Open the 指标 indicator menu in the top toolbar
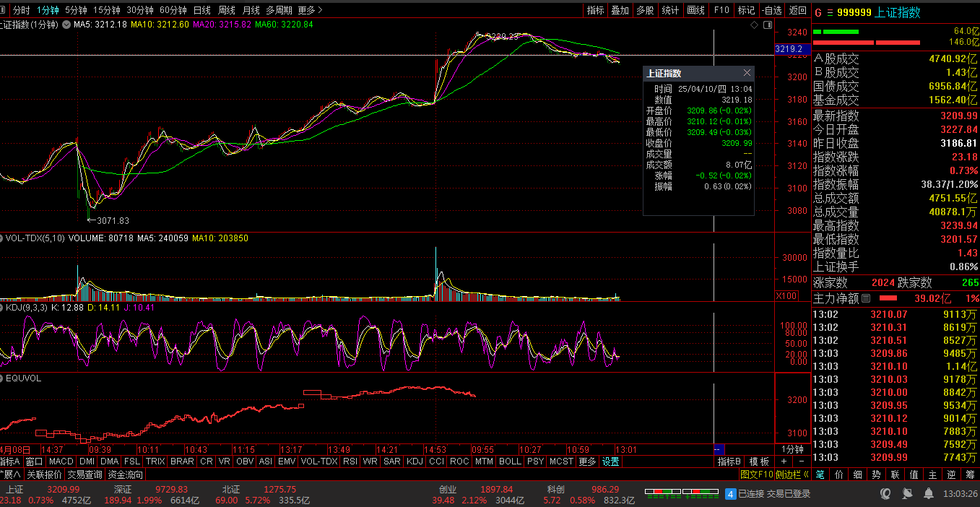 point(596,10)
